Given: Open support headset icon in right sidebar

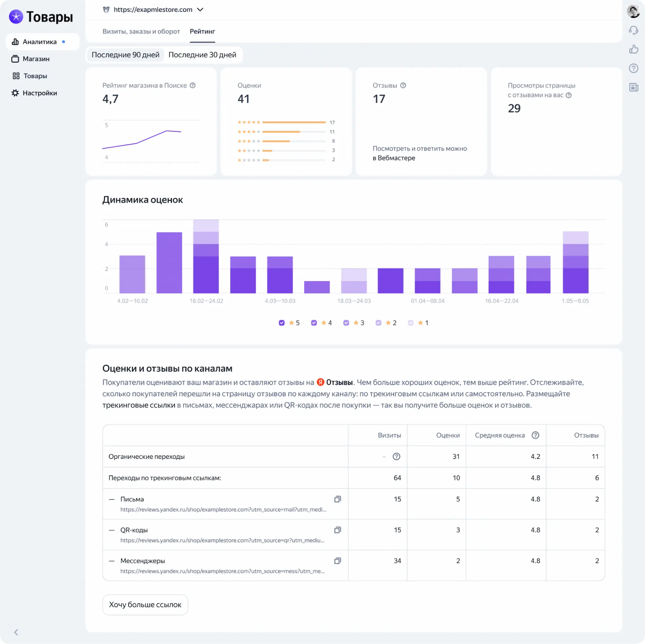Looking at the screenshot, I should point(633,31).
